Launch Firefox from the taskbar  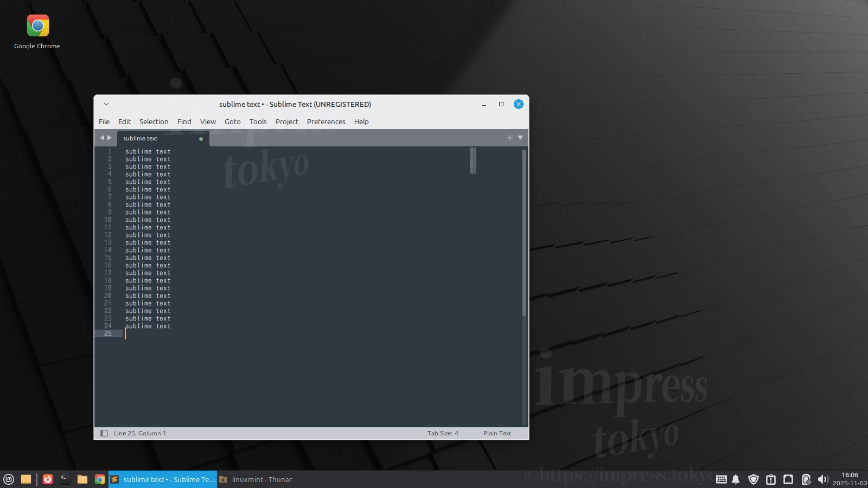[x=48, y=479]
